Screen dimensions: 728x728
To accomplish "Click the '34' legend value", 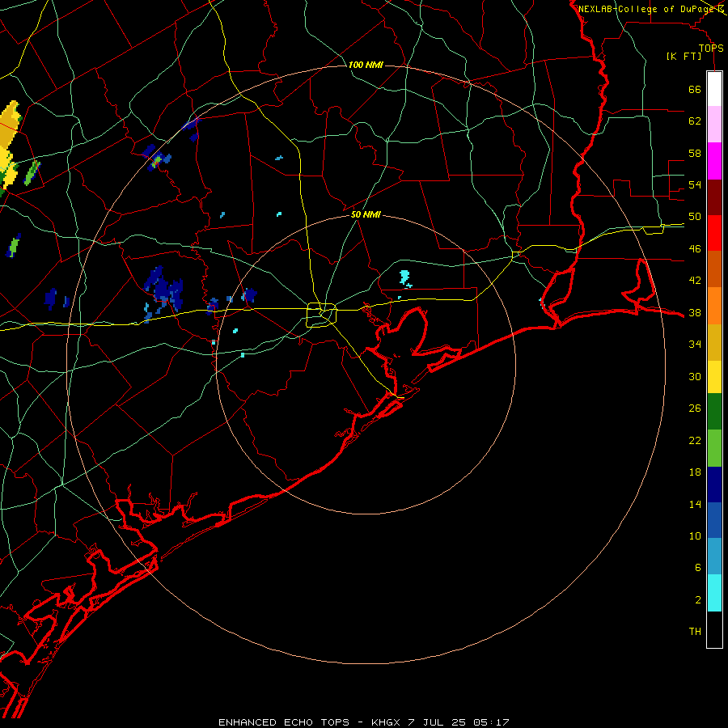I will [695, 345].
